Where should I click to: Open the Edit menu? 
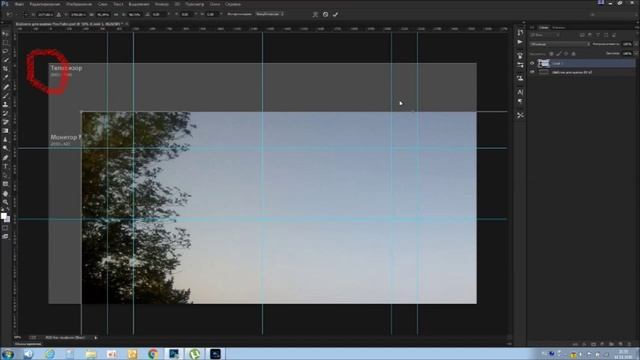pyautogui.click(x=45, y=4)
